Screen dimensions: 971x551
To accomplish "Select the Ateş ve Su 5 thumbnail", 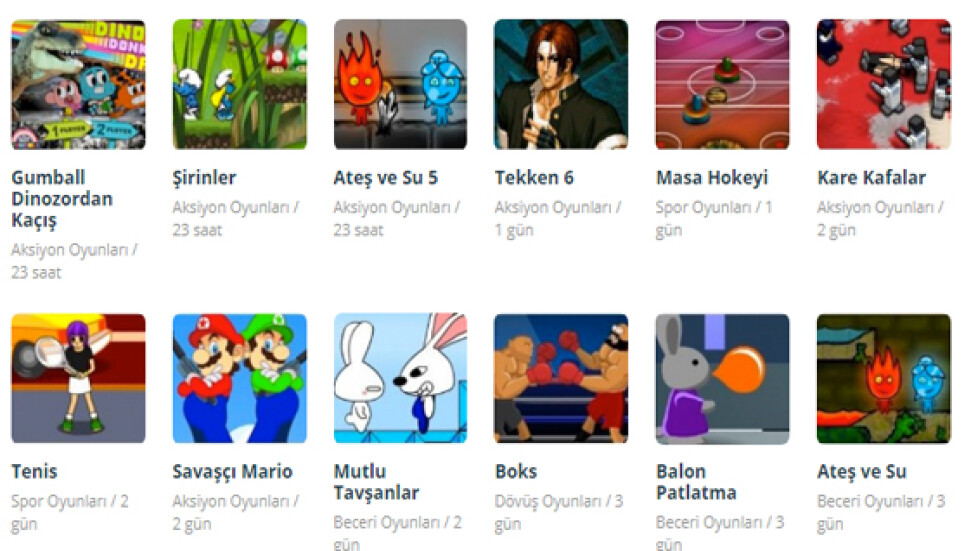I will [401, 84].
